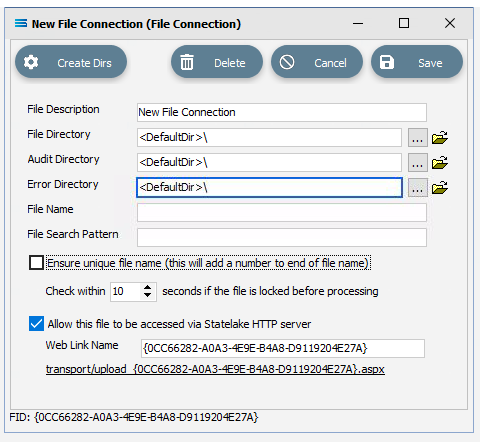Click the File Search Pattern field
This screenshot has height=442, width=480.
(282, 237)
